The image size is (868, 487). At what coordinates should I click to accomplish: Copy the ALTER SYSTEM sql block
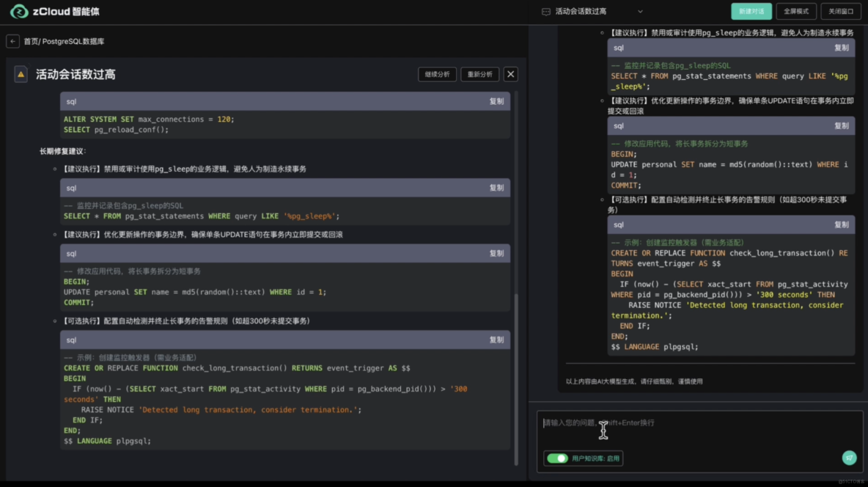coord(496,101)
